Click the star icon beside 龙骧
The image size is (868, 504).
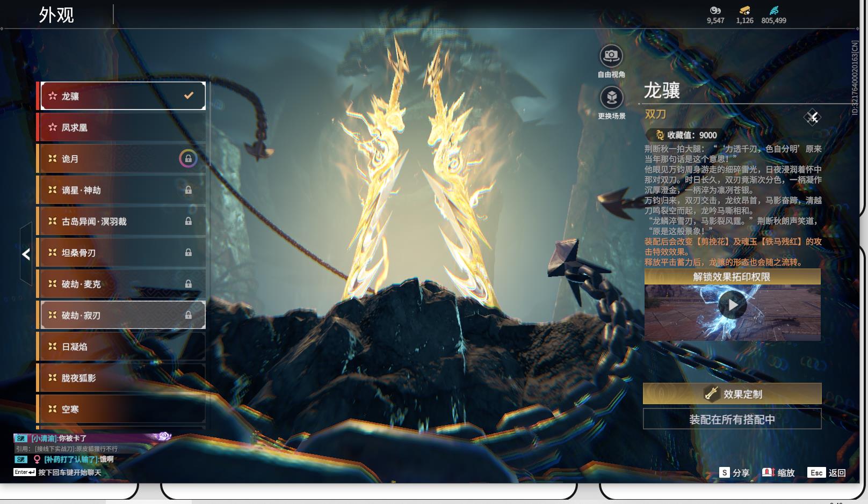click(53, 96)
